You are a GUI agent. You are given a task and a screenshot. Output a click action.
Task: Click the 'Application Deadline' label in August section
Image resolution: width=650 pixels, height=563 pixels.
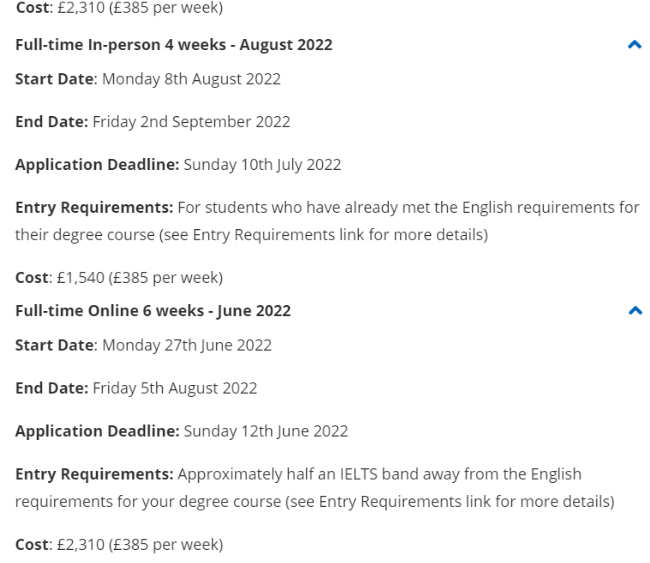click(97, 165)
